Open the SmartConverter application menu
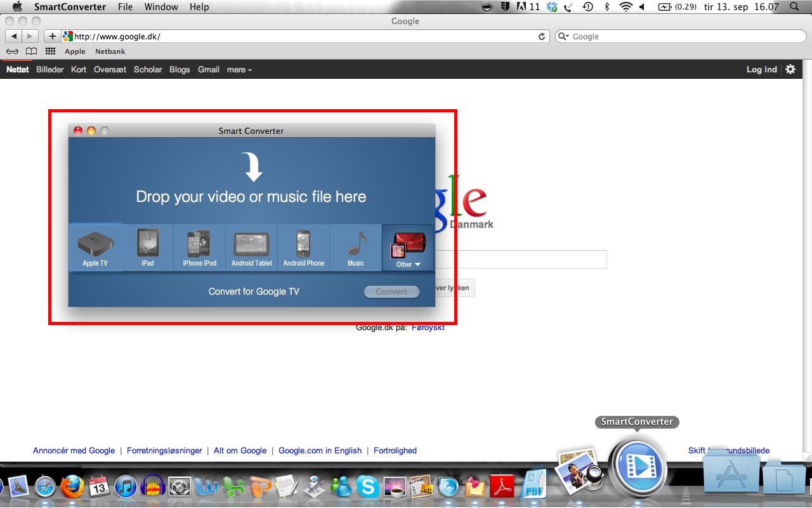This screenshot has width=812, height=508. pos(71,7)
